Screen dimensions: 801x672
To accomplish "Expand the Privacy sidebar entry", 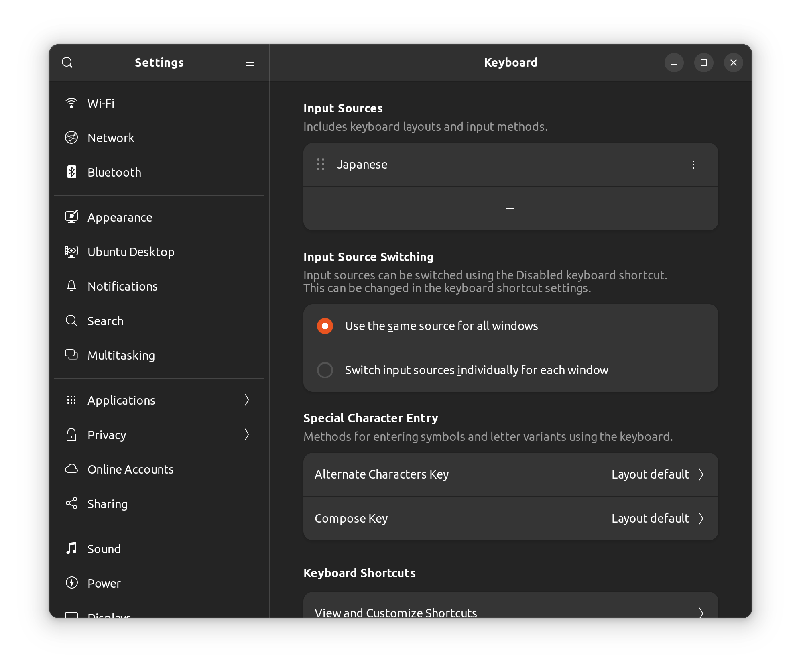I will pos(246,435).
